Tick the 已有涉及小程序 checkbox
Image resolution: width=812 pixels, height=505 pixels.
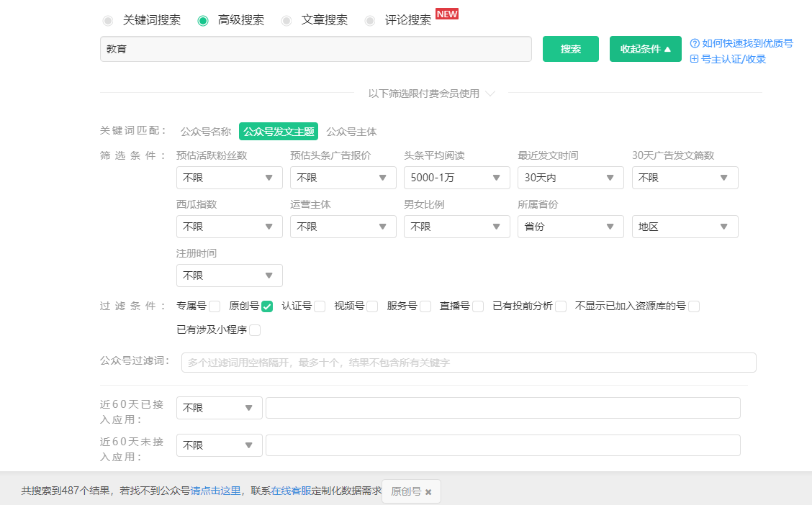255,330
